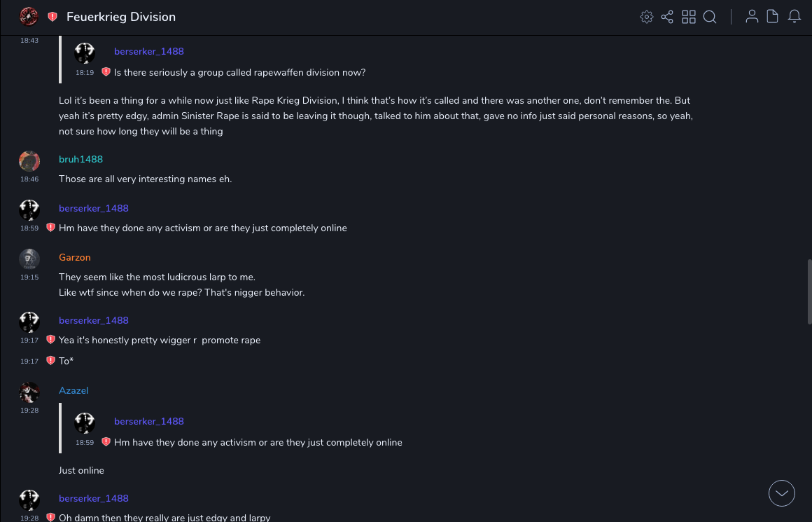The width and height of the screenshot is (812, 522).
Task: Click the quoted message inside Azazel's reply
Action: [258, 442]
